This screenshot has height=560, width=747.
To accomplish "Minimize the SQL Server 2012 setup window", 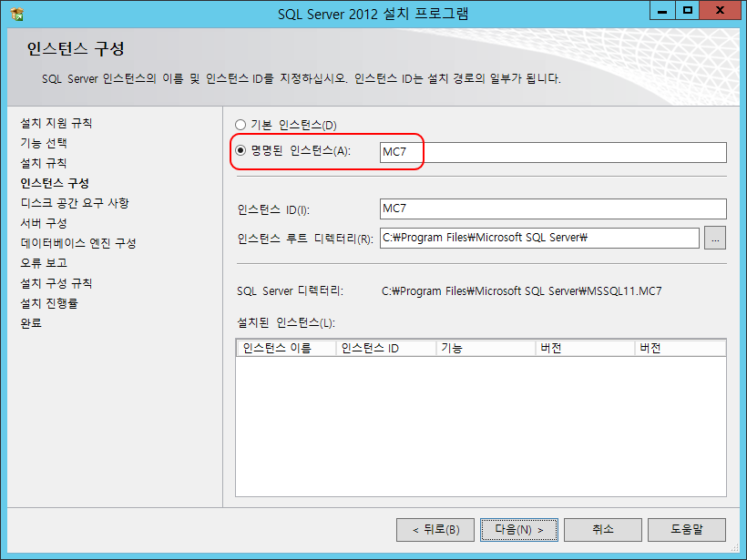I will coord(662,11).
